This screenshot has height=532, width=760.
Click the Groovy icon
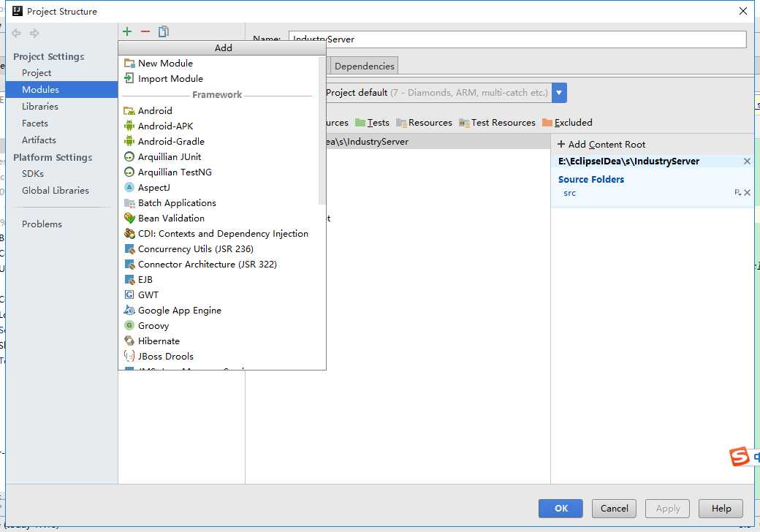tap(129, 326)
